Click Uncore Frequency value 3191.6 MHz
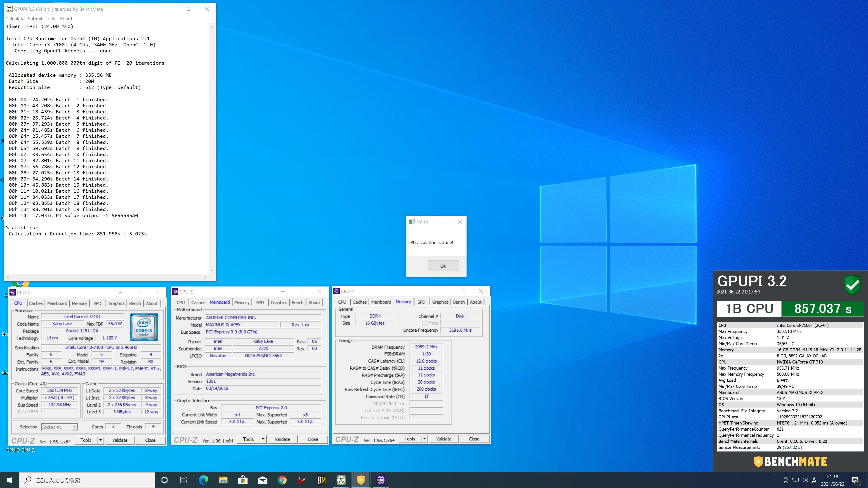The image size is (868, 488). click(460, 330)
